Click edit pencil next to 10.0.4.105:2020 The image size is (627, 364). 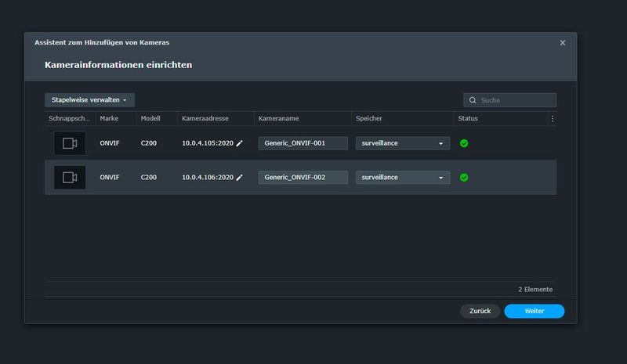(240, 144)
